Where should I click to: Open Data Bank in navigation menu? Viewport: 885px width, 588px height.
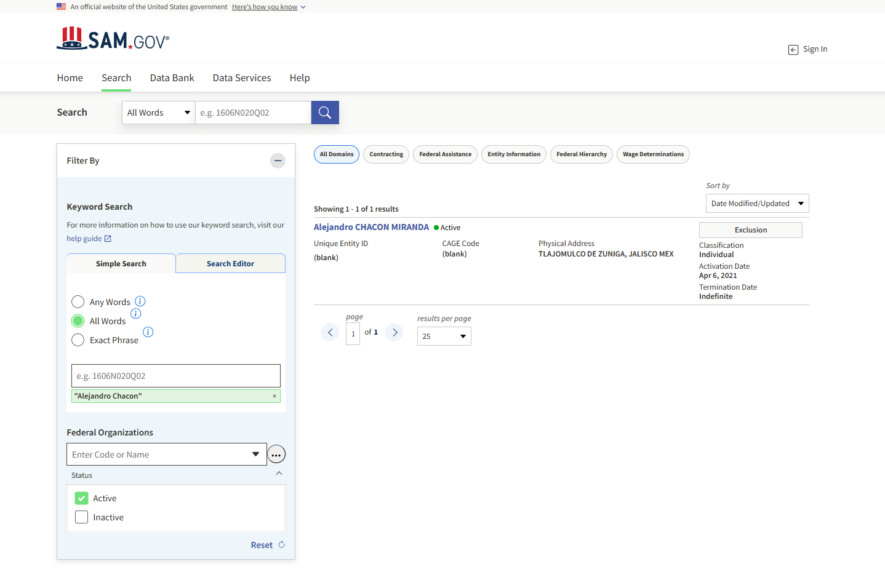click(x=172, y=78)
